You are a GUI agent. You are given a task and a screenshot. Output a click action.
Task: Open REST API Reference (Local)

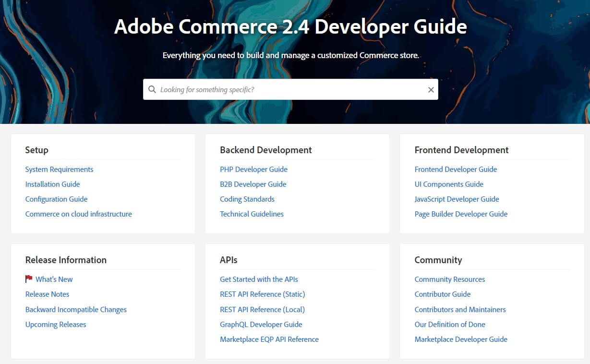(x=262, y=309)
